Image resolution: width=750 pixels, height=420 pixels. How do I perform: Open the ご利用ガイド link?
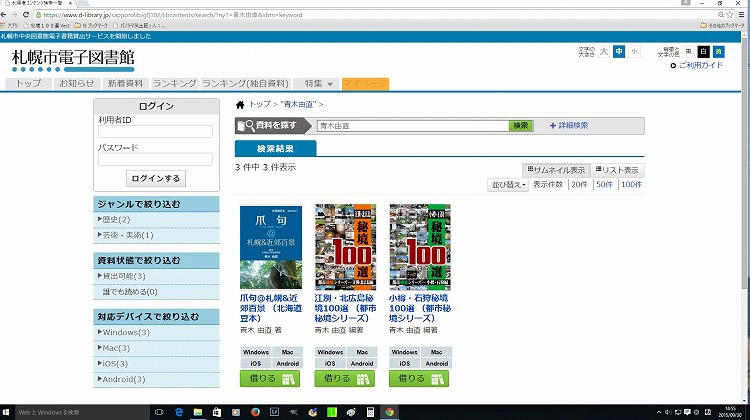pos(697,66)
